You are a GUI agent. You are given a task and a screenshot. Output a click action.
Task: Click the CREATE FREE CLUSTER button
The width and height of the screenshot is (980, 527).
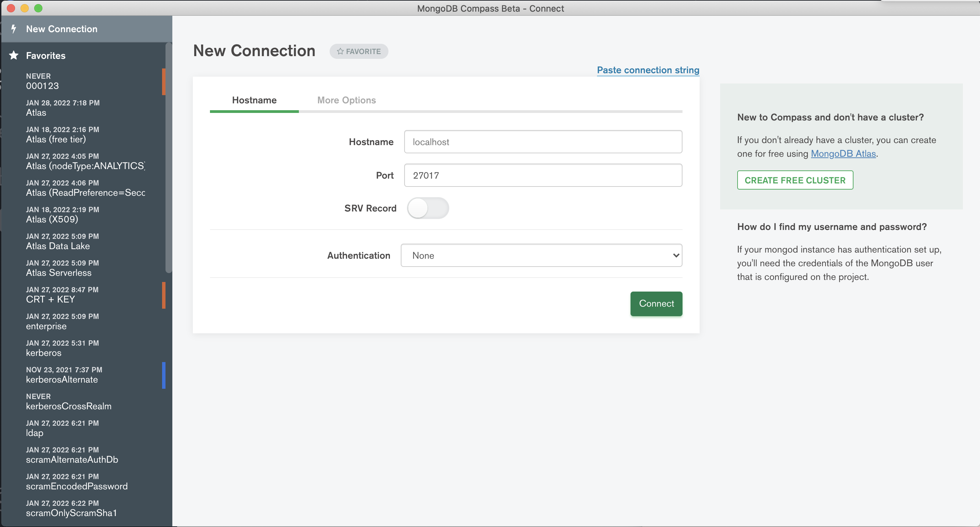[795, 180]
